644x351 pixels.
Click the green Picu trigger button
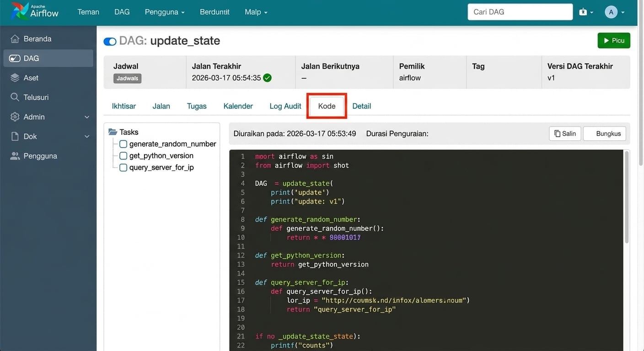[x=614, y=41]
